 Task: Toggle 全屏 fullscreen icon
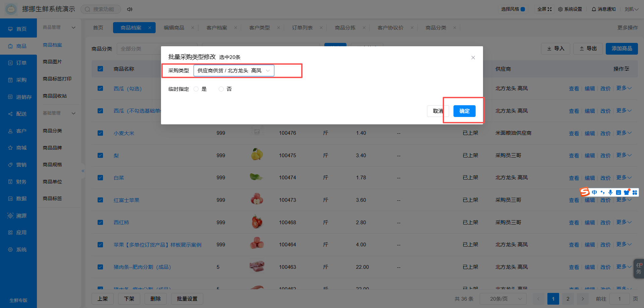(549, 9)
